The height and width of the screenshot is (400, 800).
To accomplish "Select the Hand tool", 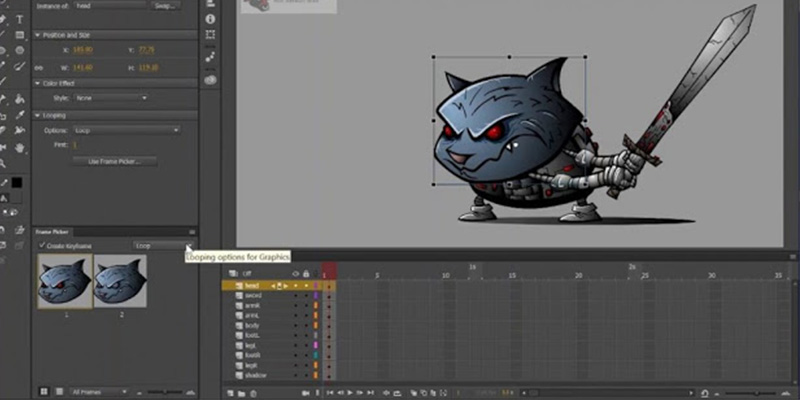I will (20, 147).
